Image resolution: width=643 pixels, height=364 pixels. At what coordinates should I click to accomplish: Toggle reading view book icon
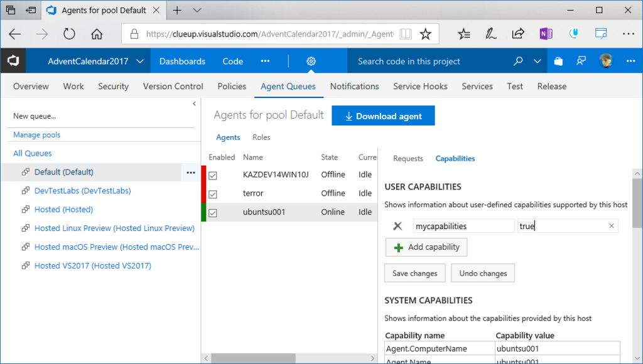405,34
